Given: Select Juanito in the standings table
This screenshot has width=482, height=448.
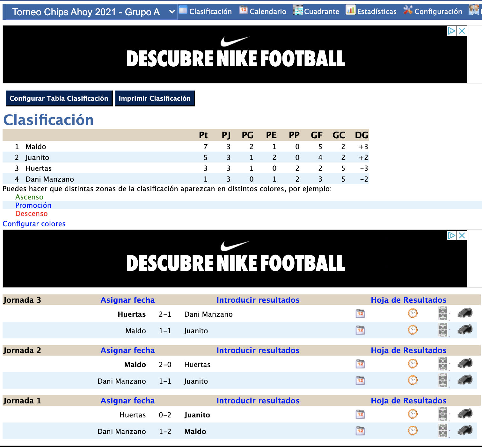Looking at the screenshot, I should (37, 157).
